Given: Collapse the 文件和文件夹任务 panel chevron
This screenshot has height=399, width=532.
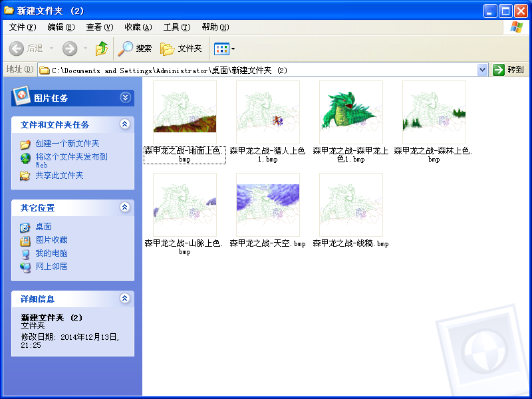Looking at the screenshot, I should 125,124.
